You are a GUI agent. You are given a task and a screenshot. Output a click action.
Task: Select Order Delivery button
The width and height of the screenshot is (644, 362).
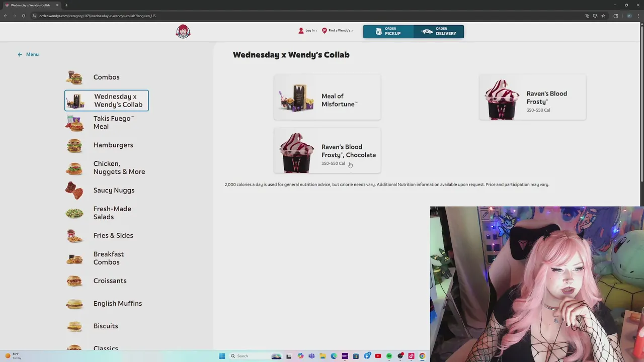click(x=439, y=32)
